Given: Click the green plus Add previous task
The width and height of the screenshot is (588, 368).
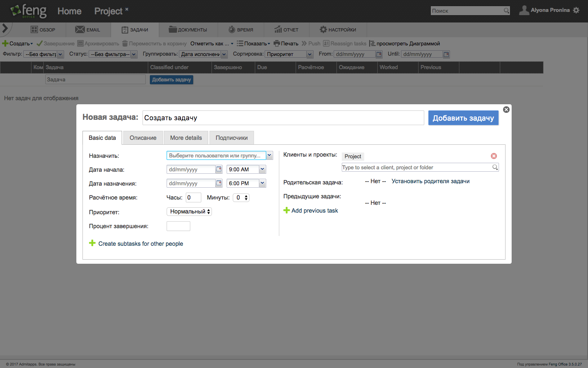Looking at the screenshot, I should [287, 211].
